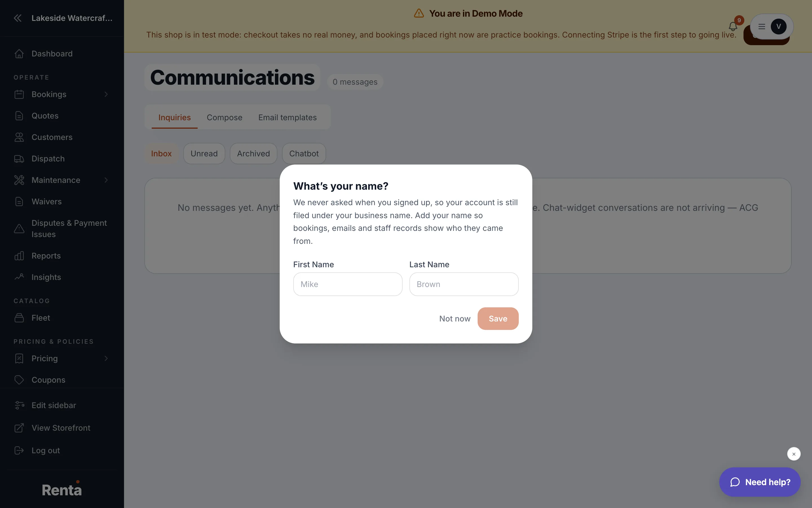812x508 pixels.
Task: Open the Email templates tab
Action: pos(288,118)
